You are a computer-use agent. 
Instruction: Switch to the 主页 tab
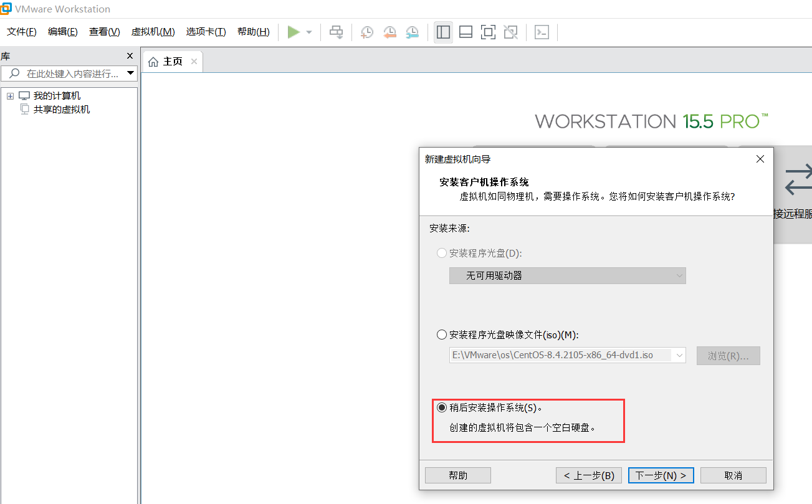click(x=173, y=62)
